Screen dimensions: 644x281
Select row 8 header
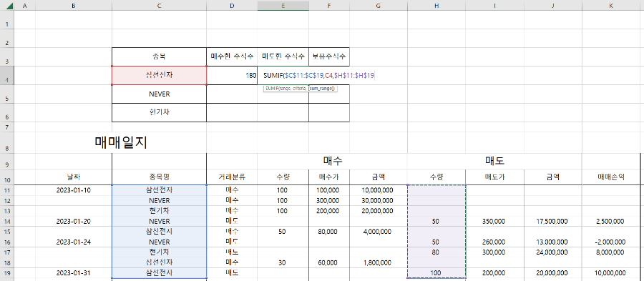pos(7,142)
